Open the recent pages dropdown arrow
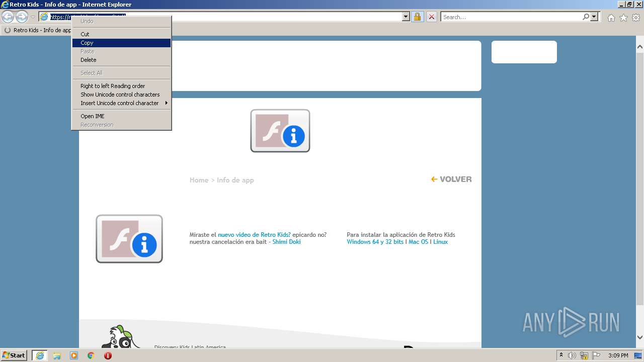The height and width of the screenshot is (362, 644). click(x=33, y=17)
